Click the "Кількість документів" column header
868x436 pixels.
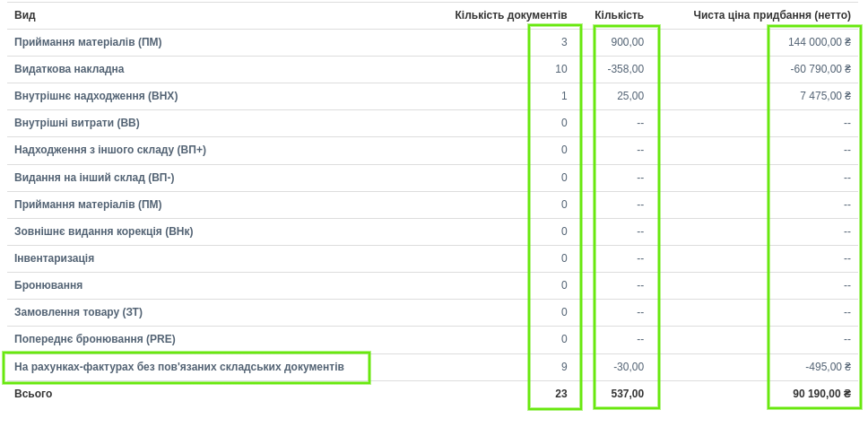tap(510, 15)
